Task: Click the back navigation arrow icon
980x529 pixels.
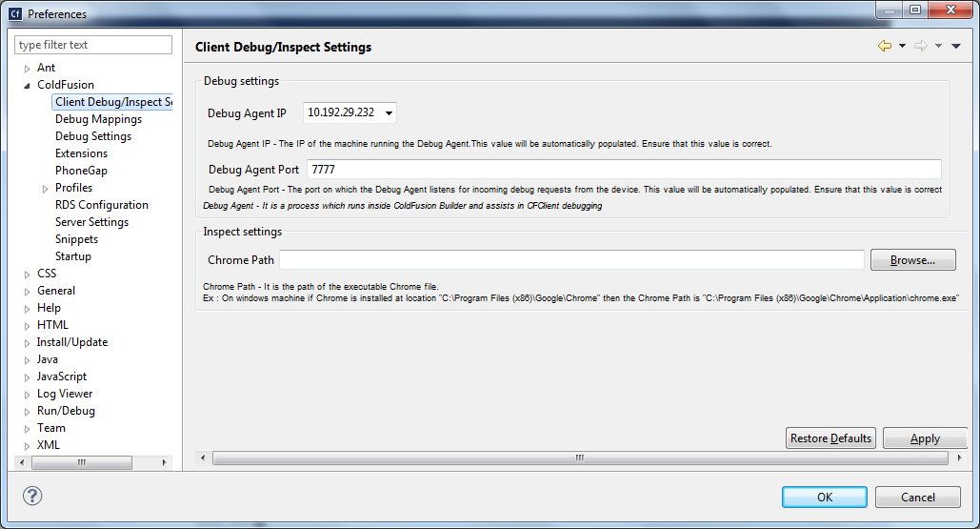Action: (885, 46)
